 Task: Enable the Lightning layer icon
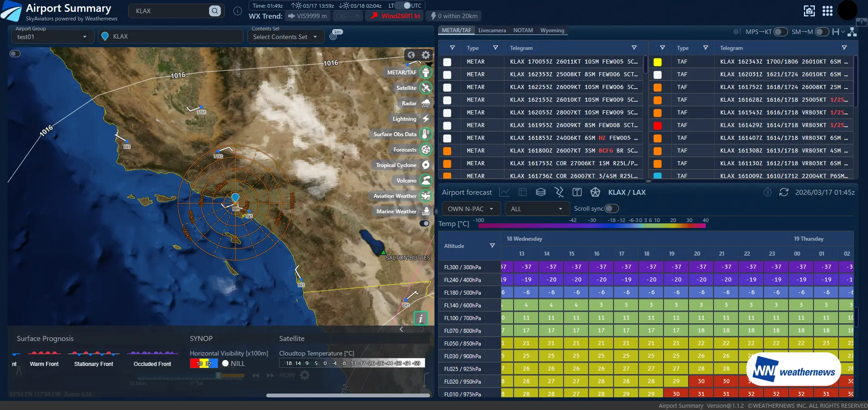pyautogui.click(x=425, y=119)
